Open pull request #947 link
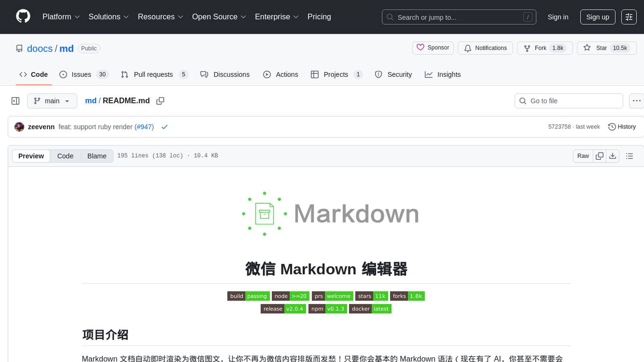The height and width of the screenshot is (362, 644). (x=144, y=127)
